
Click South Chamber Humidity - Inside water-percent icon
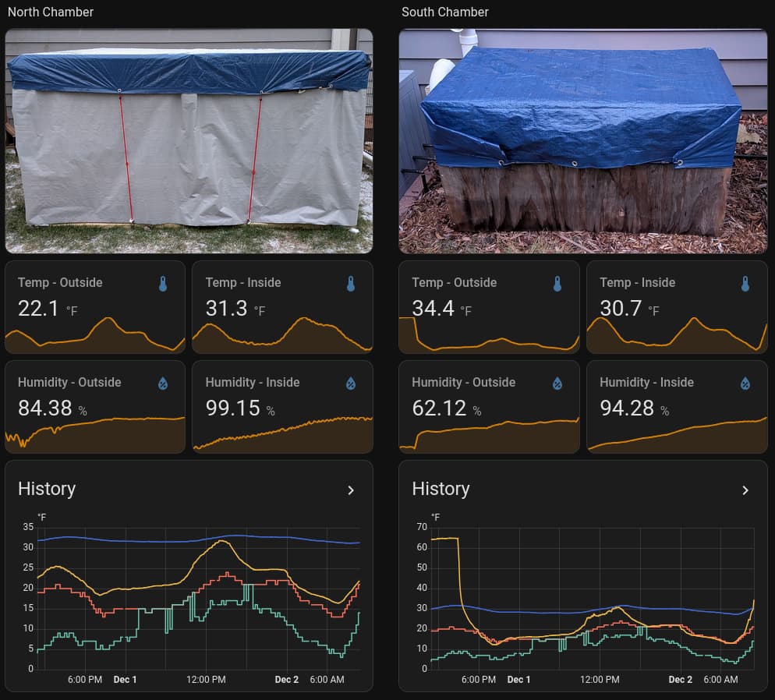[x=745, y=383]
